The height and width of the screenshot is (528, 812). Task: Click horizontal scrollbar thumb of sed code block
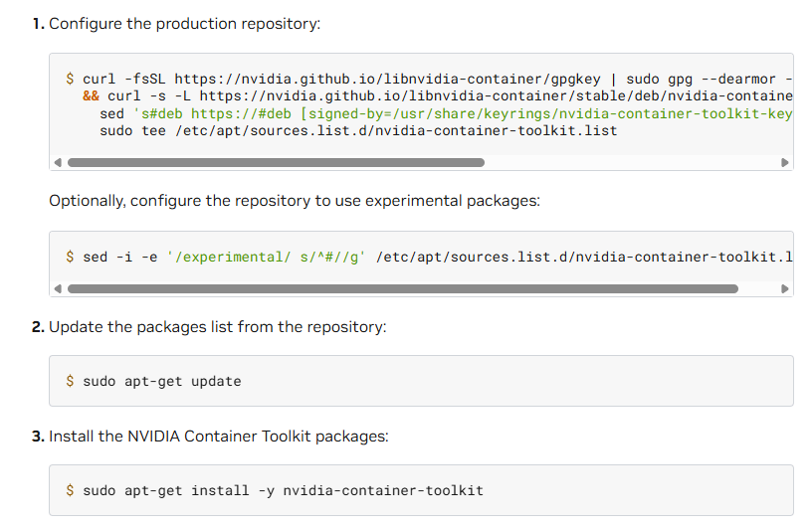click(403, 288)
